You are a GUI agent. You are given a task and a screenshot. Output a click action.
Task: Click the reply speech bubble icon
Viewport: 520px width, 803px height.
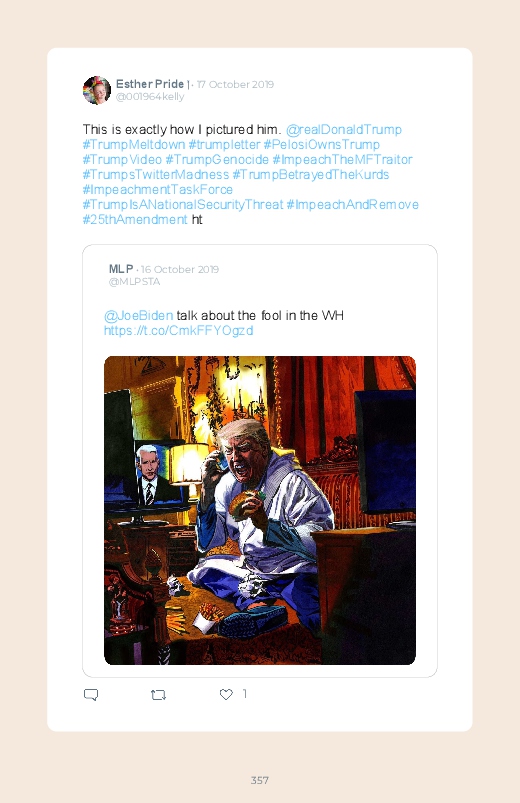pyautogui.click(x=91, y=694)
